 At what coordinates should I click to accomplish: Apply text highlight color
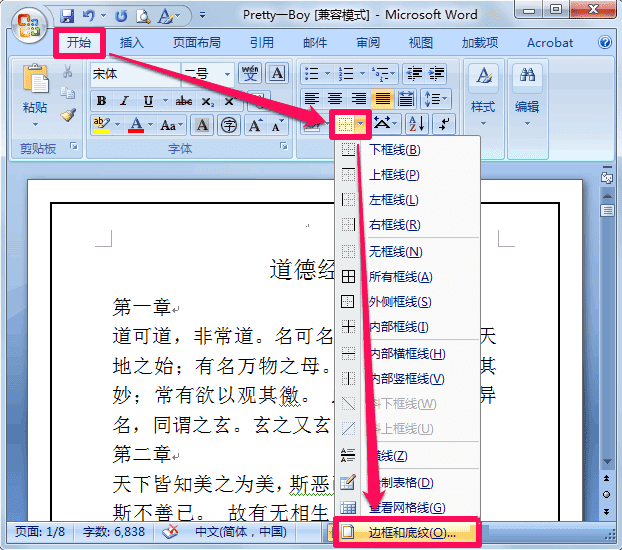click(x=102, y=125)
